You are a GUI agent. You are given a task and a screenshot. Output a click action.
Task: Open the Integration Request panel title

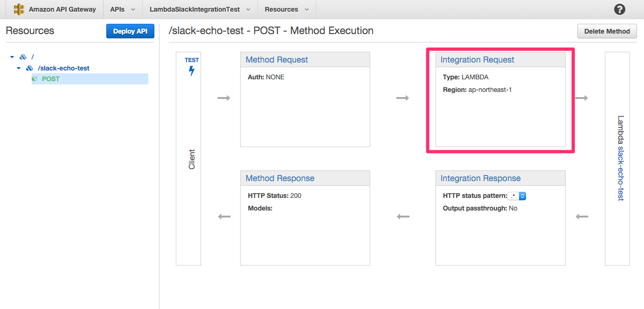click(x=478, y=60)
